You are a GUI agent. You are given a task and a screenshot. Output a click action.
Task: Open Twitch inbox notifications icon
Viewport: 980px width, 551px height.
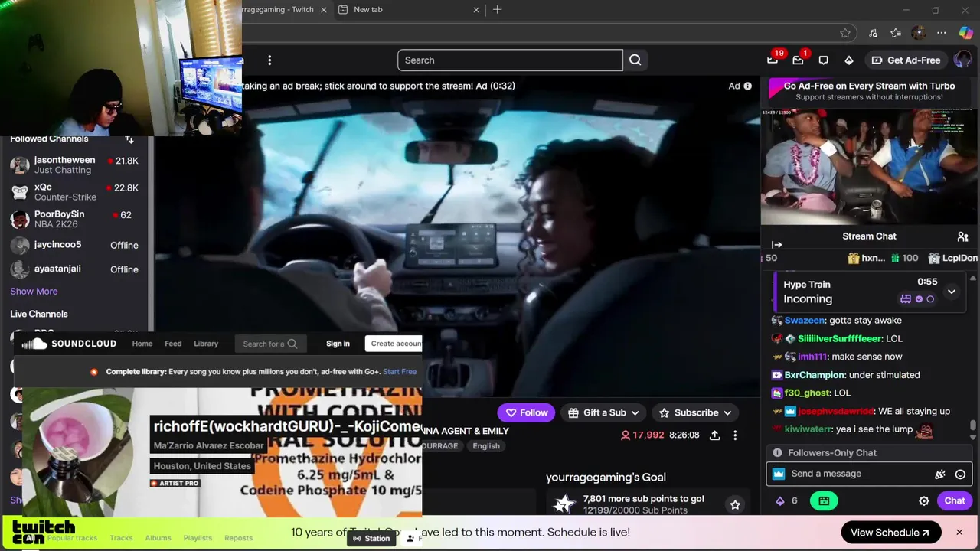(798, 60)
